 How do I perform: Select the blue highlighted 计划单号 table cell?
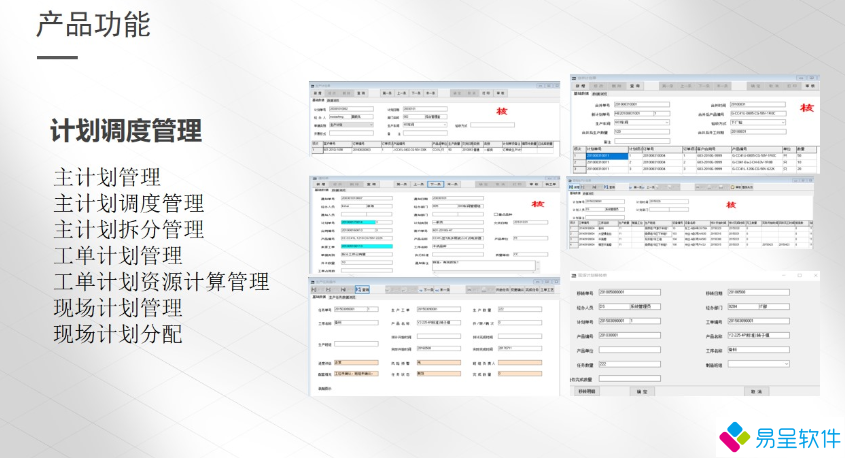tap(607, 156)
